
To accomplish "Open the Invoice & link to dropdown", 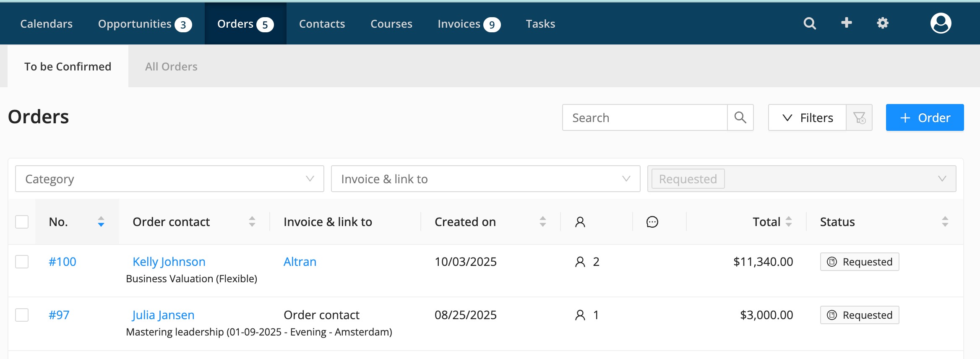I will [x=485, y=179].
